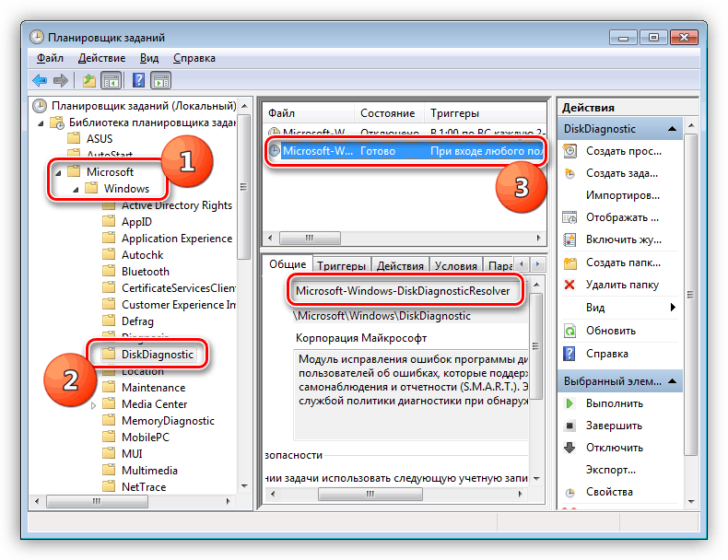
Task: Open the Действие menu
Action: click(101, 58)
